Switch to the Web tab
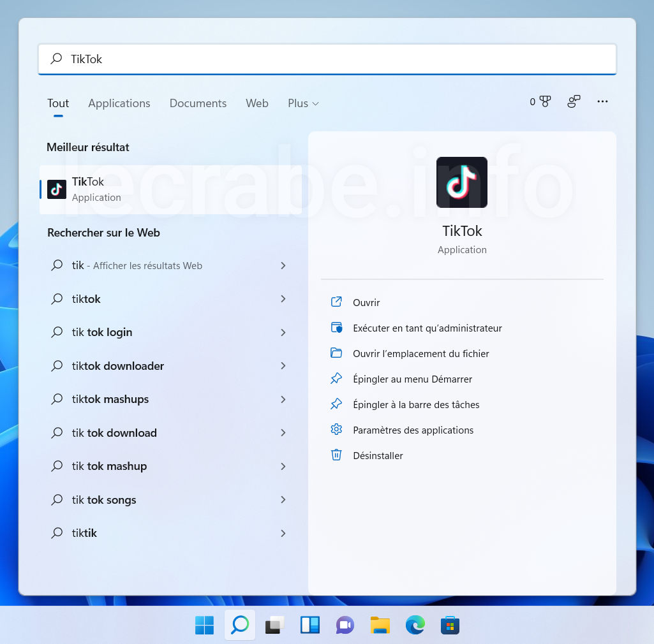The image size is (654, 644). coord(257,103)
